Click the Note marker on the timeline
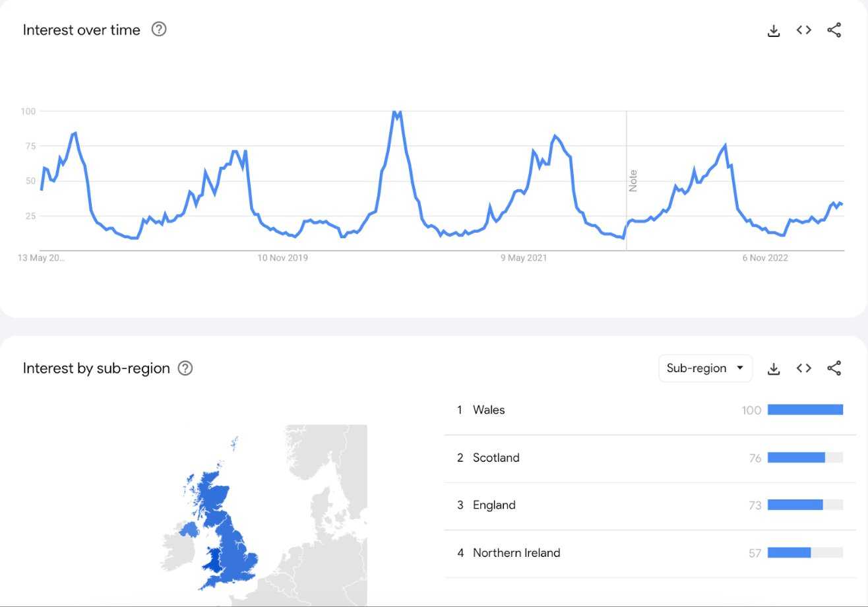 [633, 181]
